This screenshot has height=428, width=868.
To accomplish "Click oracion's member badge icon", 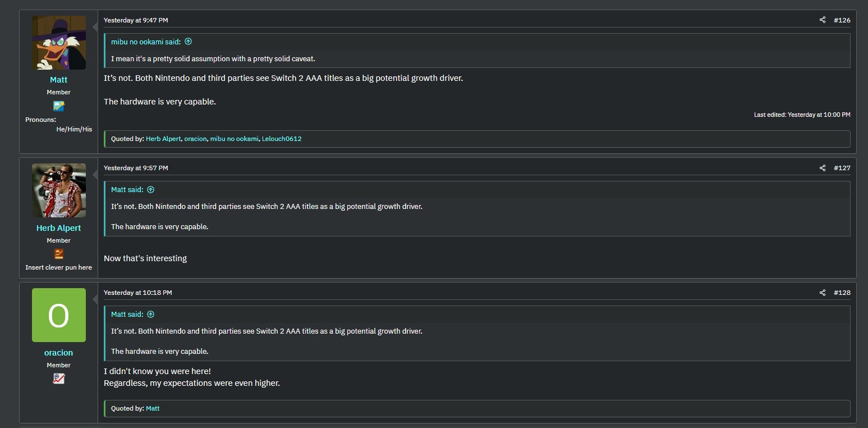I will point(59,379).
